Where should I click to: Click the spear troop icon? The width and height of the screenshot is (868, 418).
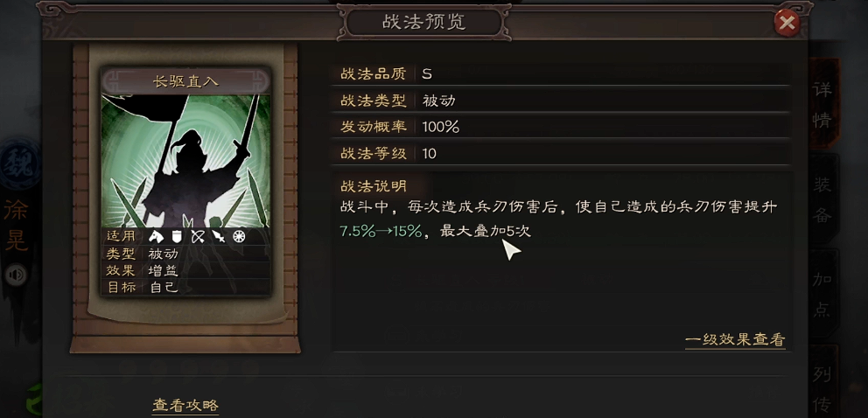click(x=219, y=237)
